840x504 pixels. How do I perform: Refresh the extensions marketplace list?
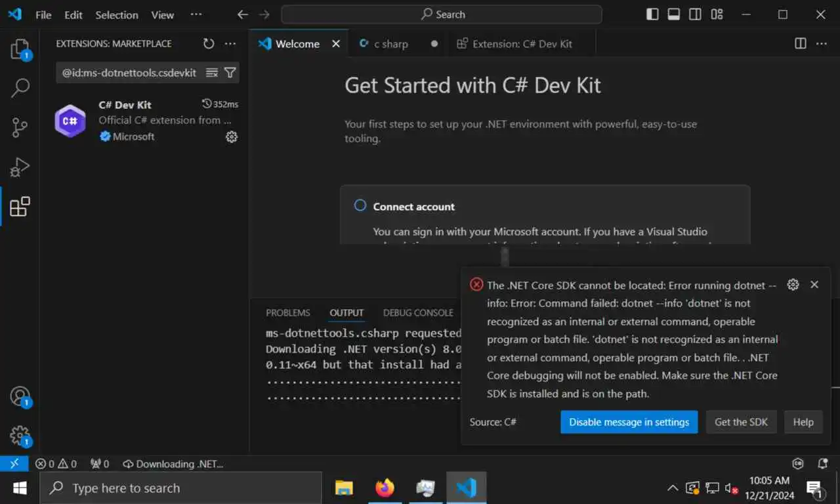tap(209, 44)
